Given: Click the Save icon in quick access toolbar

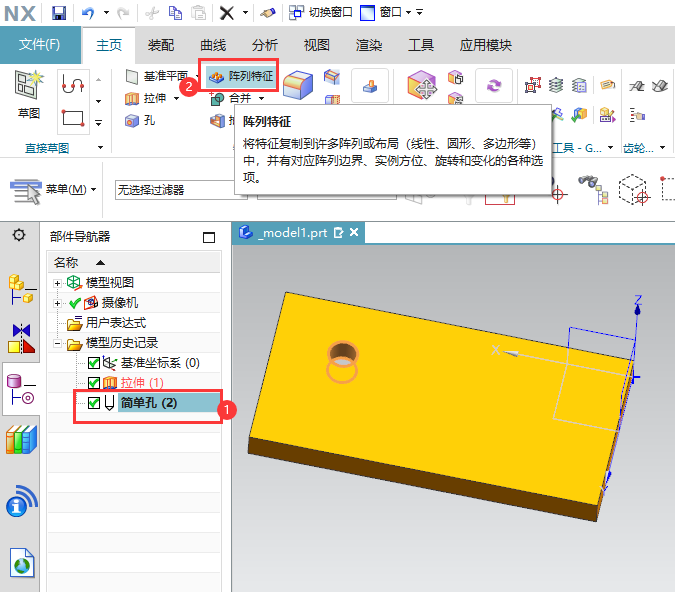Looking at the screenshot, I should click(x=59, y=13).
